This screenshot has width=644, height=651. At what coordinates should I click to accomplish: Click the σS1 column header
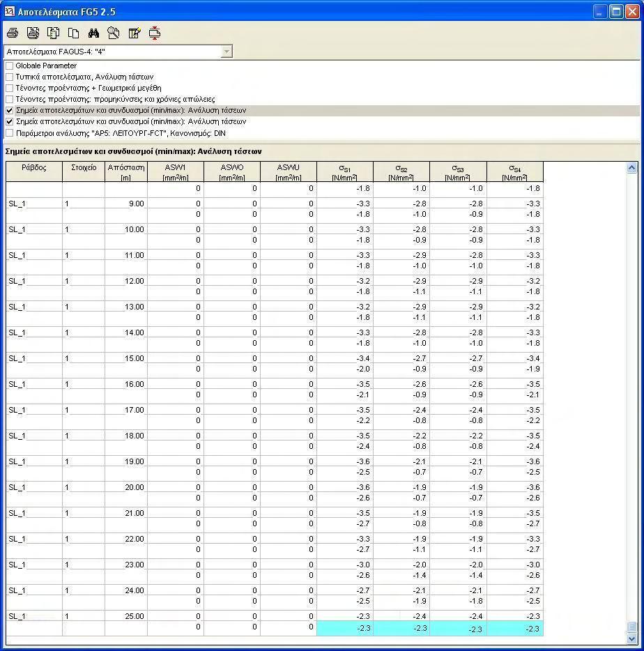click(344, 172)
